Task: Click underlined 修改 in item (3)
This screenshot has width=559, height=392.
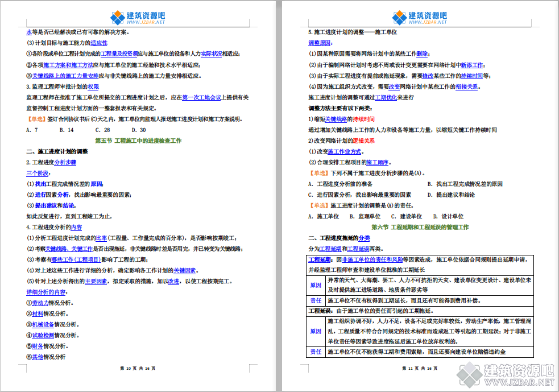Action: click(428, 76)
